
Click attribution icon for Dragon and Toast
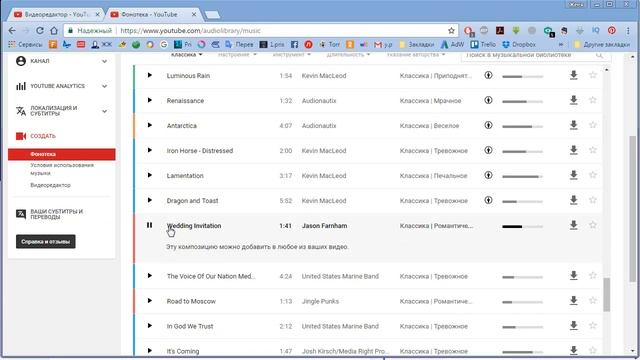[488, 200]
